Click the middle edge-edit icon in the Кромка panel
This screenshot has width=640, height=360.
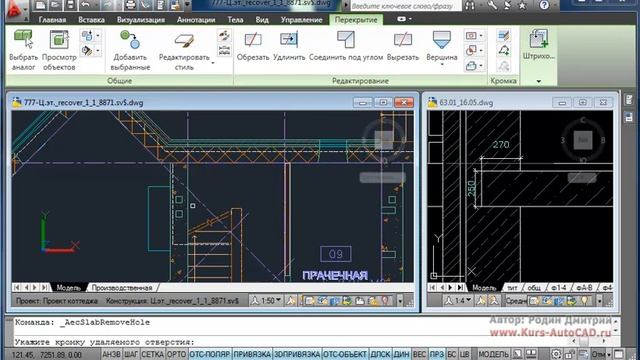coord(504,50)
